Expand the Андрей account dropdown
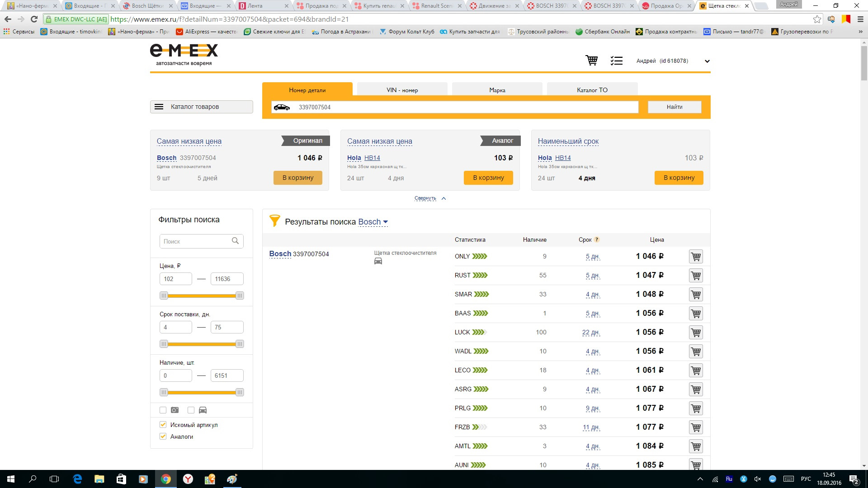 point(707,61)
